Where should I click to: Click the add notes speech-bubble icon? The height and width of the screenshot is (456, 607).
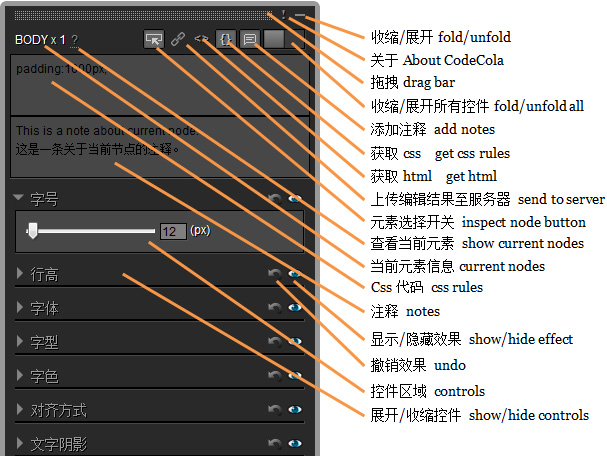click(249, 40)
